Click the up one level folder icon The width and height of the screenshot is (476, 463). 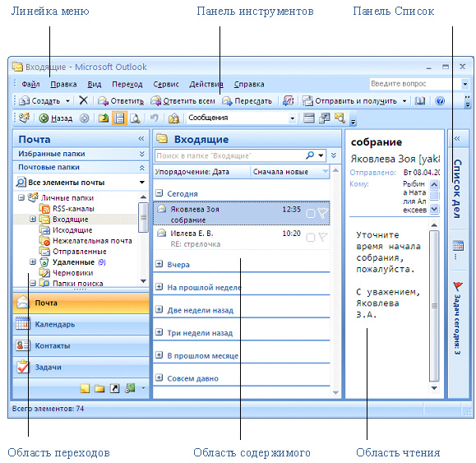[104, 118]
